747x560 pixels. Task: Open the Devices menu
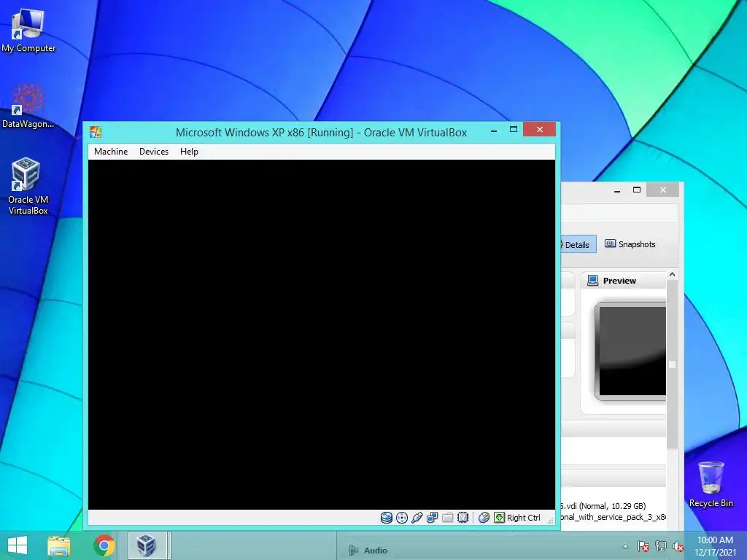(153, 152)
